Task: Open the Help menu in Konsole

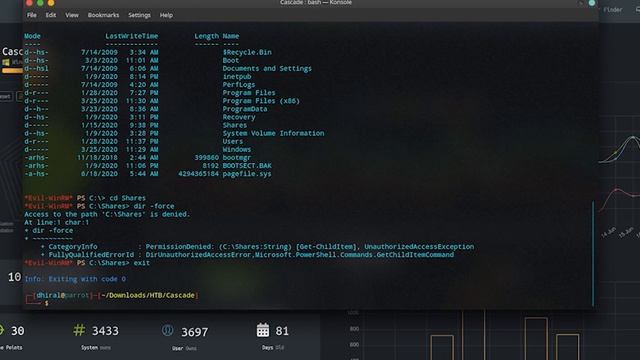Action: pos(166,15)
